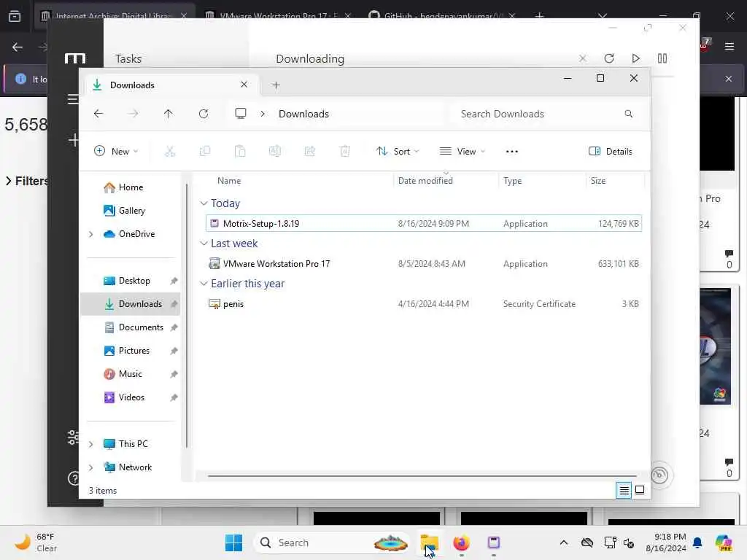Click the Downloads address breadcrumb
747x560 pixels.
point(303,114)
